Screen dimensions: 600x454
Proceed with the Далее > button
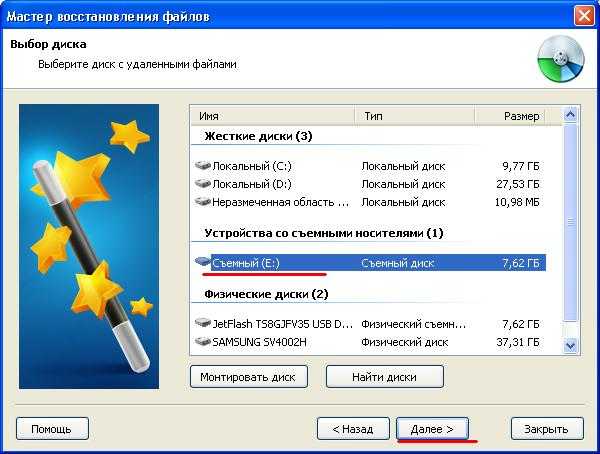click(x=432, y=429)
